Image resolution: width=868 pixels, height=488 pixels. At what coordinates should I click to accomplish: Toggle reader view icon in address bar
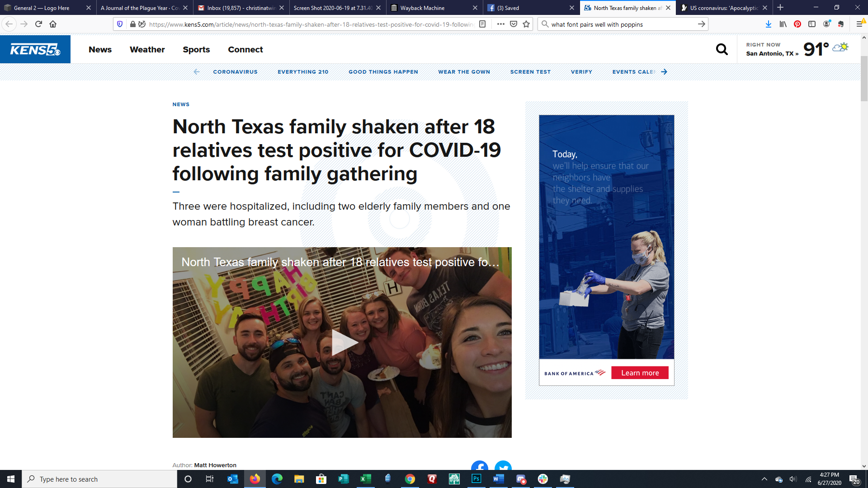click(x=482, y=24)
